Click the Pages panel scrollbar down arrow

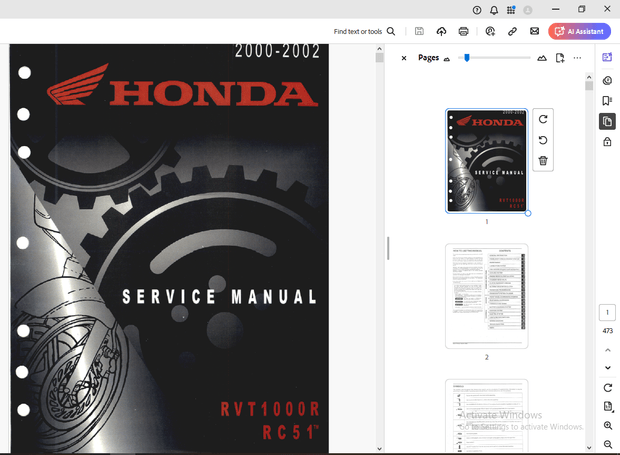[x=589, y=448]
